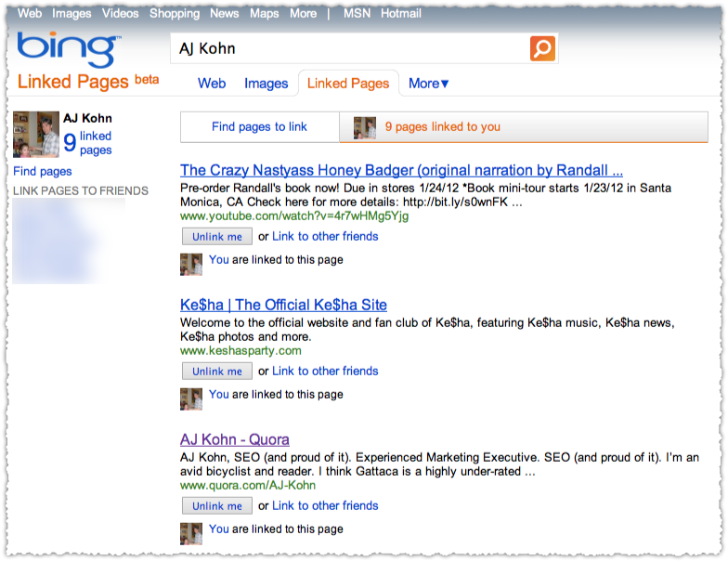
Task: Select the '9 pages linked to you' tab
Action: (x=524, y=126)
